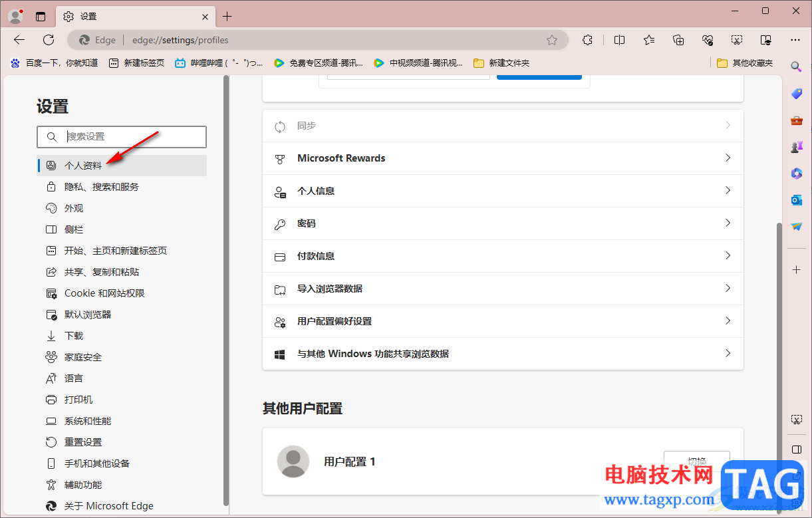Image resolution: width=812 pixels, height=518 pixels.
Task: Click the sidebar screenshot icon
Action: point(796,420)
